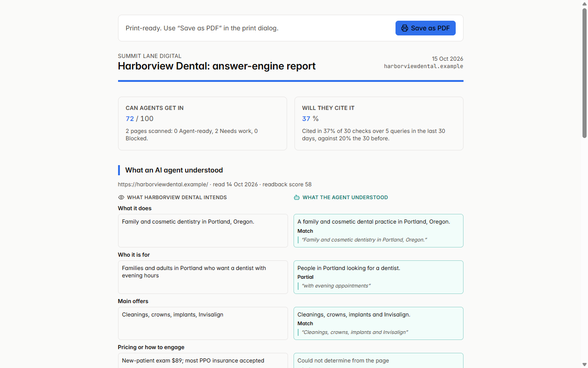The height and width of the screenshot is (368, 588).
Task: Click the robot icon beside 'What the agent understood'
Action: [x=297, y=197]
